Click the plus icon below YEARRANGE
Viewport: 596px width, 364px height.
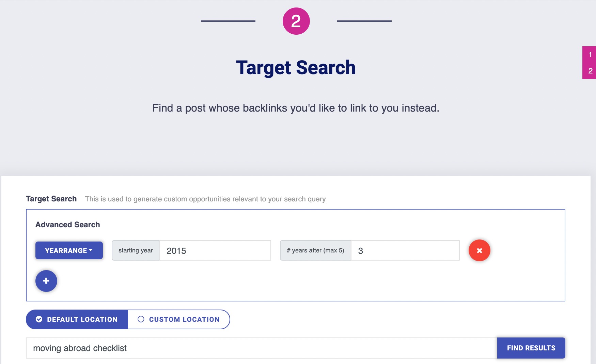point(46,281)
